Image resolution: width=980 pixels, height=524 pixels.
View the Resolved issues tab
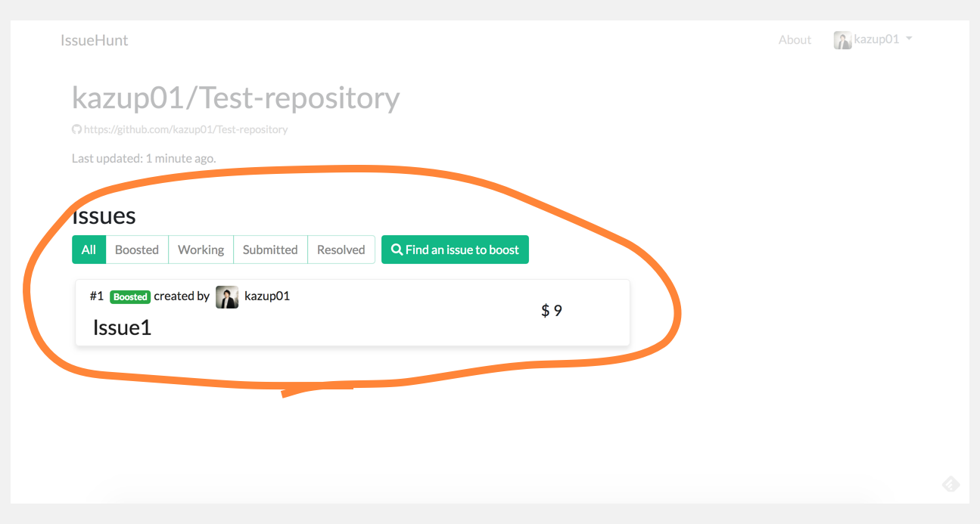click(341, 250)
